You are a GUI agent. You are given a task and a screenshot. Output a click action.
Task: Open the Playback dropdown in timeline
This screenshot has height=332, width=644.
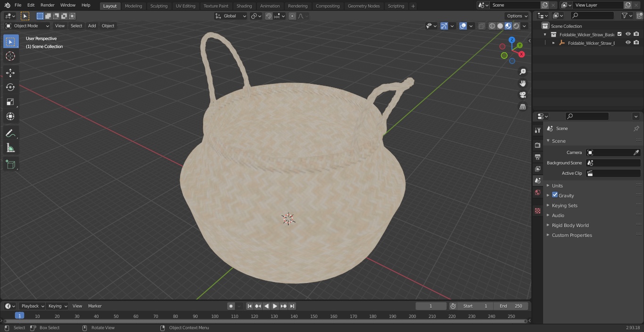click(x=33, y=306)
